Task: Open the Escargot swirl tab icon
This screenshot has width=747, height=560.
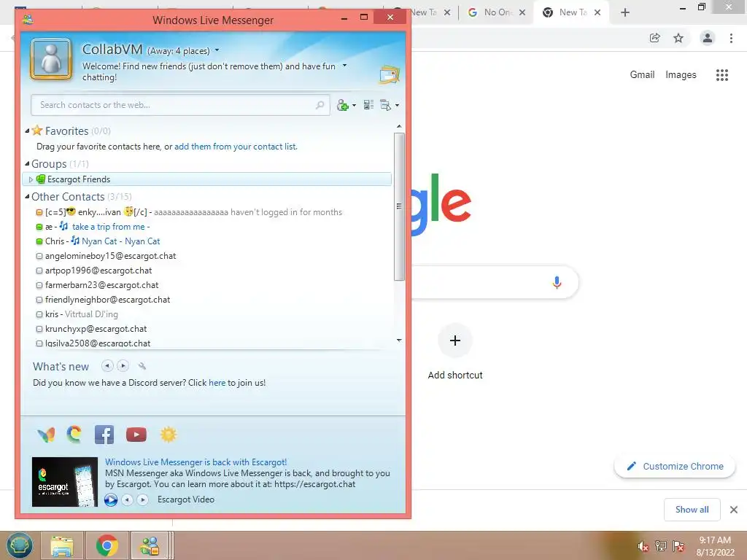Action: [x=74, y=434]
